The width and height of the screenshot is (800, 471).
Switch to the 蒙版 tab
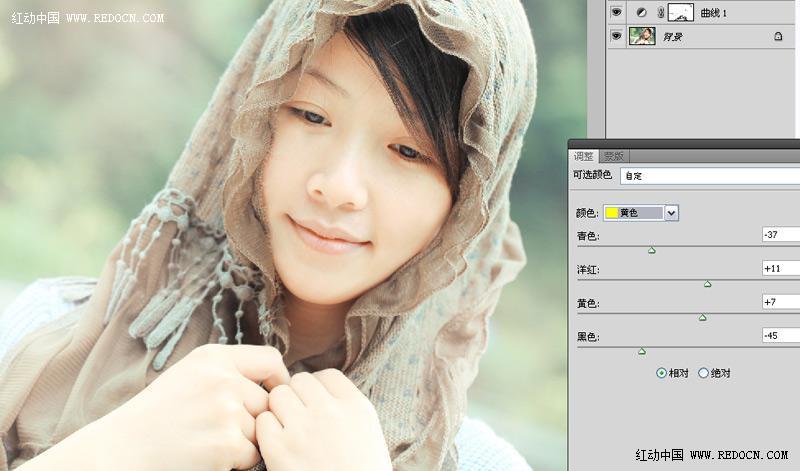click(614, 156)
